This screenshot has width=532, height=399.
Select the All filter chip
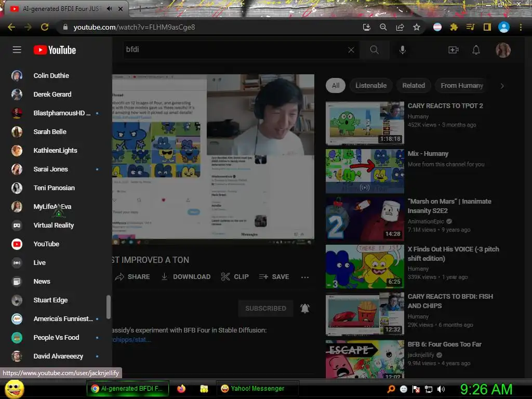336,86
